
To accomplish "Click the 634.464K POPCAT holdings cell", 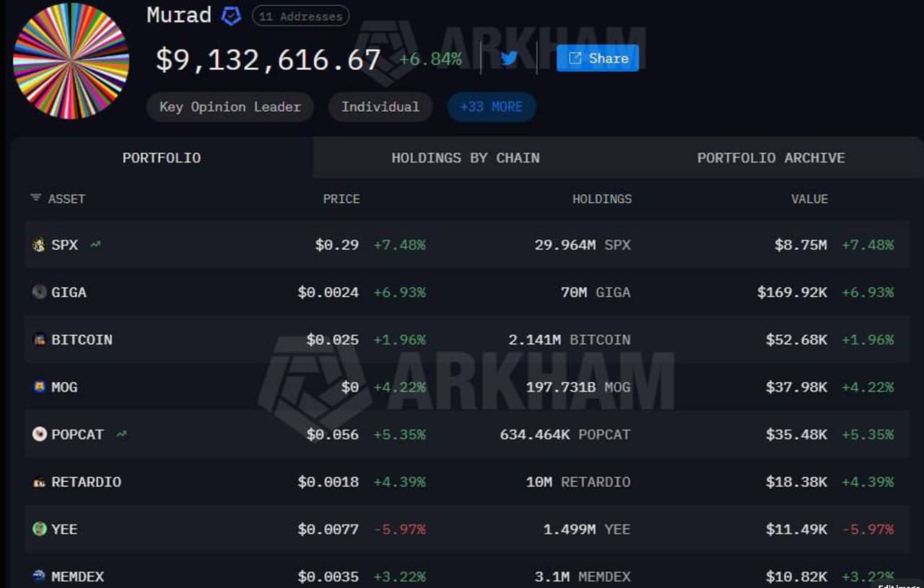I will [x=565, y=434].
